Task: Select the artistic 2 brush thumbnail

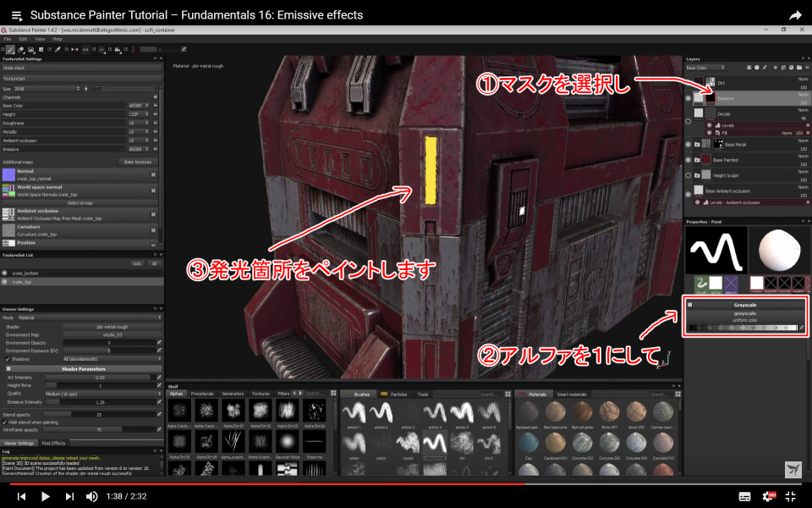Action: 381,413
